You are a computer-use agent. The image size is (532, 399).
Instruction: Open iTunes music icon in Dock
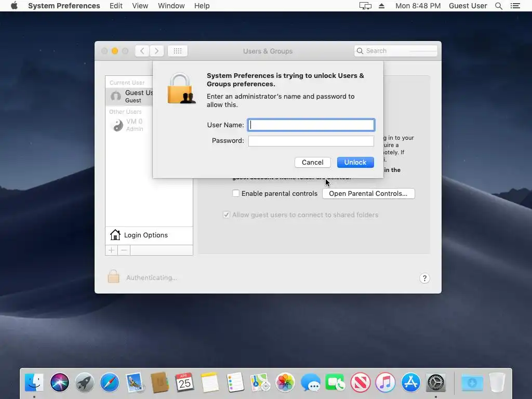coord(385,382)
